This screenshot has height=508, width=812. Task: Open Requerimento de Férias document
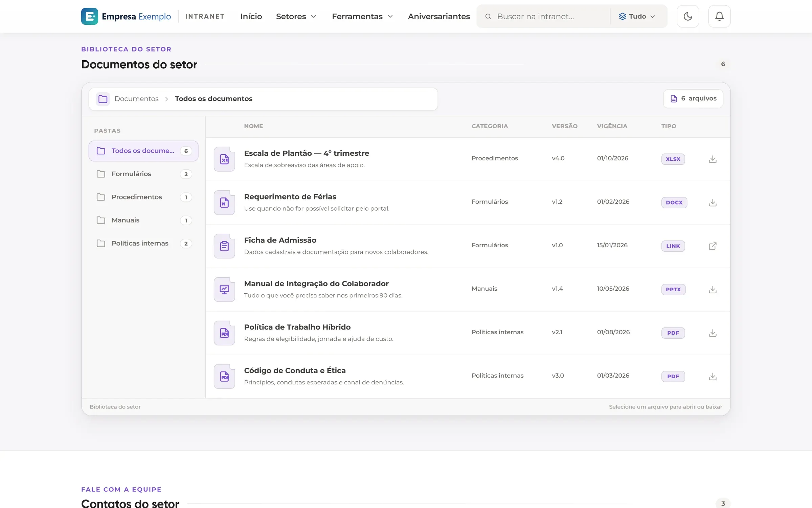point(290,197)
